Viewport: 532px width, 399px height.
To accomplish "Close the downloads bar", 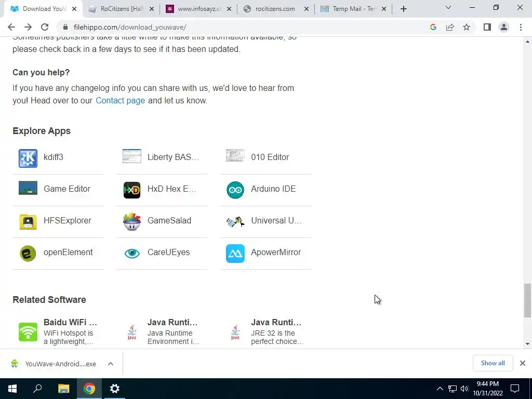I will 523,363.
